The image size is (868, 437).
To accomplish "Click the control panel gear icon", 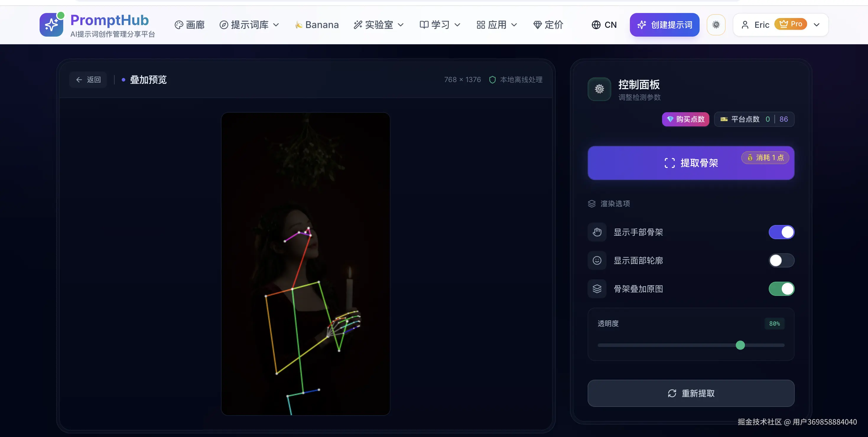I will (599, 89).
